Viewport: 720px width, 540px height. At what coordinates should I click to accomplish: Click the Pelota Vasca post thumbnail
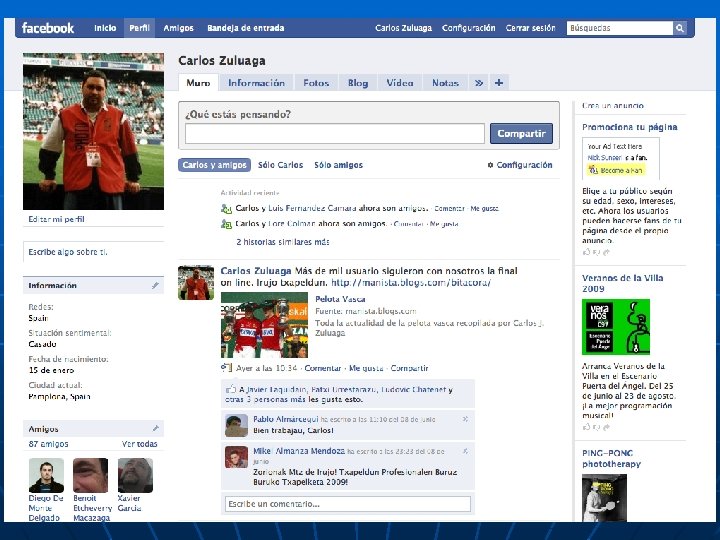click(264, 325)
